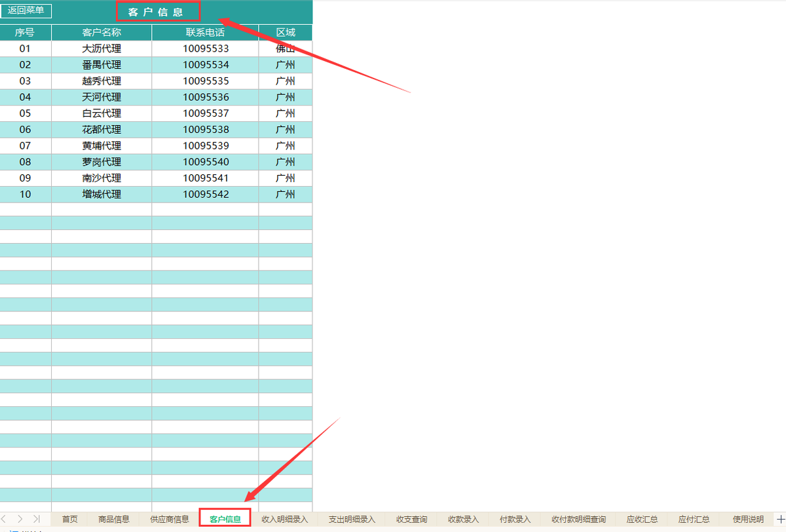The height and width of the screenshot is (532, 786).
Task: Click the add new sheet plus icon
Action: (781, 518)
